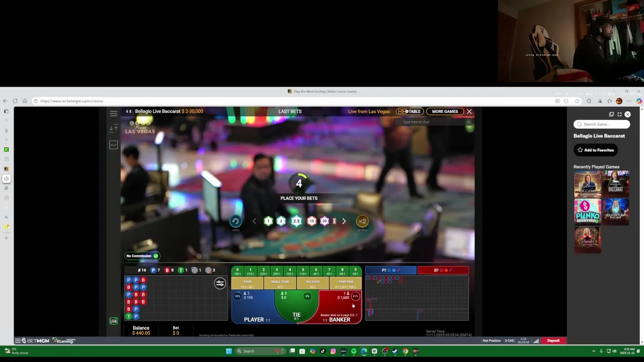Screen dimensions: 644x362
Task: Open weather widget on taskbar
Action: pyautogui.click(x=16, y=351)
